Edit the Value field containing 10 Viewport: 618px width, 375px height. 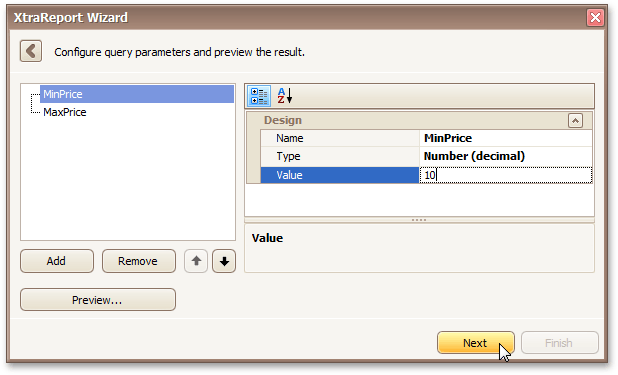(x=506, y=175)
